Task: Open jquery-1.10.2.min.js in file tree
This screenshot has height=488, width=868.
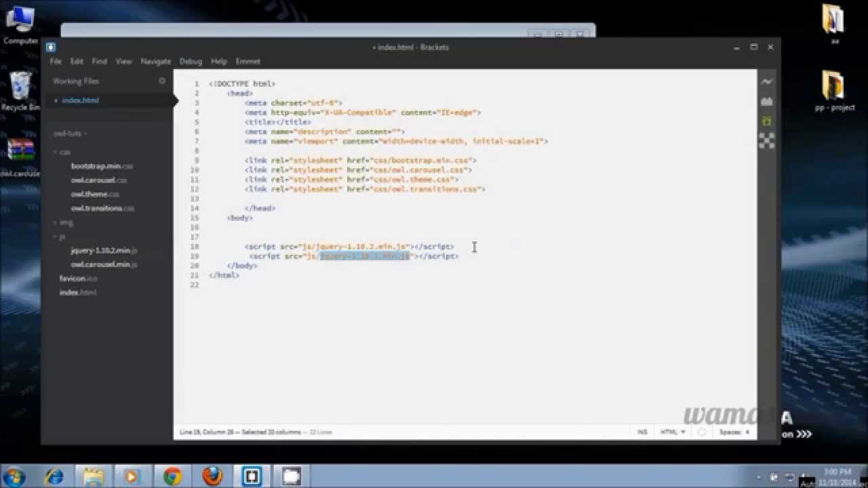Action: 104,251
